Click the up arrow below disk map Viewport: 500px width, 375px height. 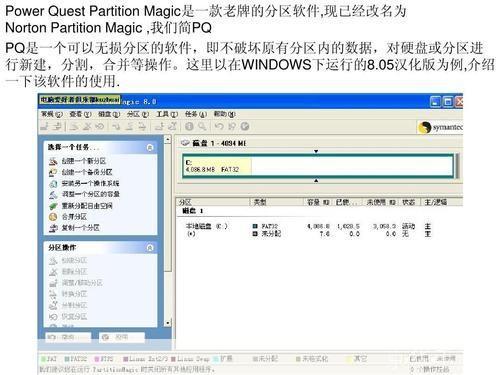[316, 181]
